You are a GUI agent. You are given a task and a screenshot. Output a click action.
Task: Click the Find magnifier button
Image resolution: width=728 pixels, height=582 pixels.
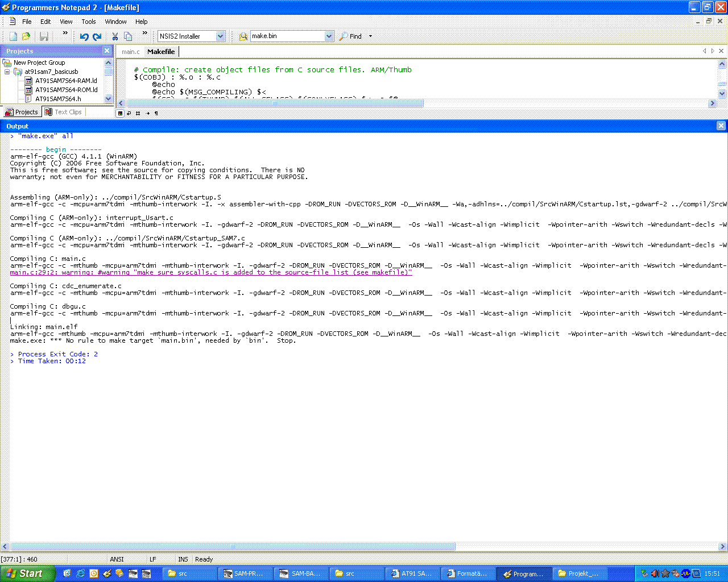pos(351,36)
